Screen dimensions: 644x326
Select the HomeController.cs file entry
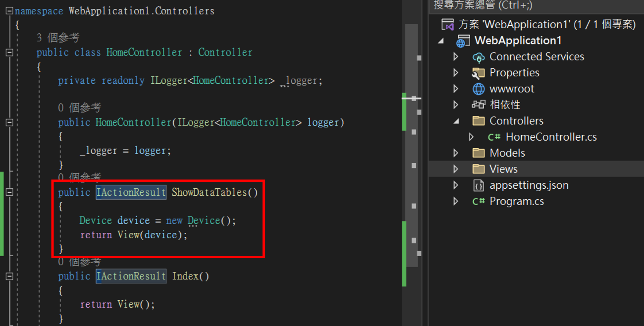point(551,137)
